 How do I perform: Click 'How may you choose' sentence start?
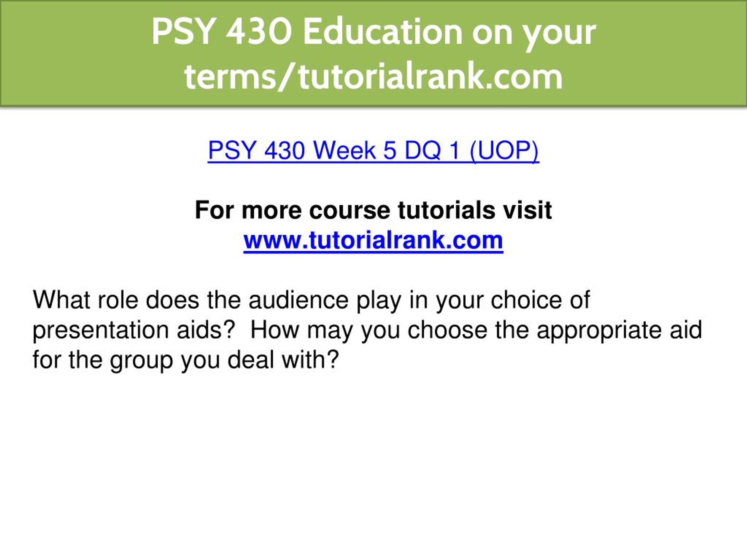click(x=369, y=330)
